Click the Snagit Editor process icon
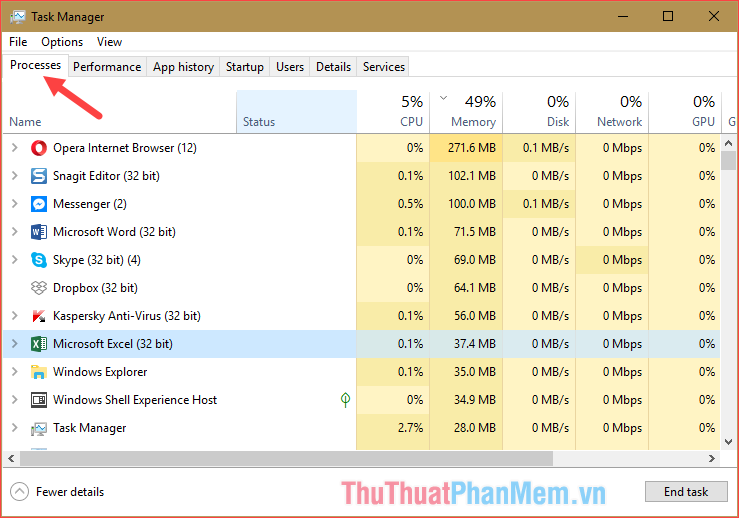 [39, 176]
